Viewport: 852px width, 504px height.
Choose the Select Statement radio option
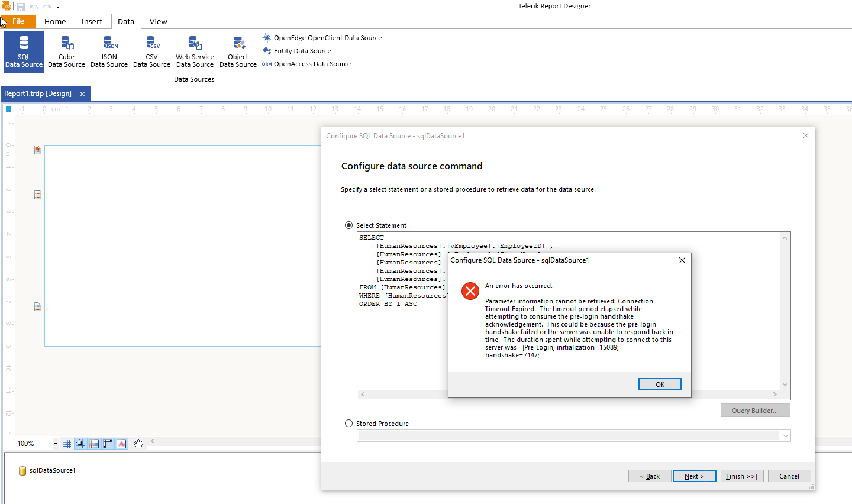(x=348, y=225)
